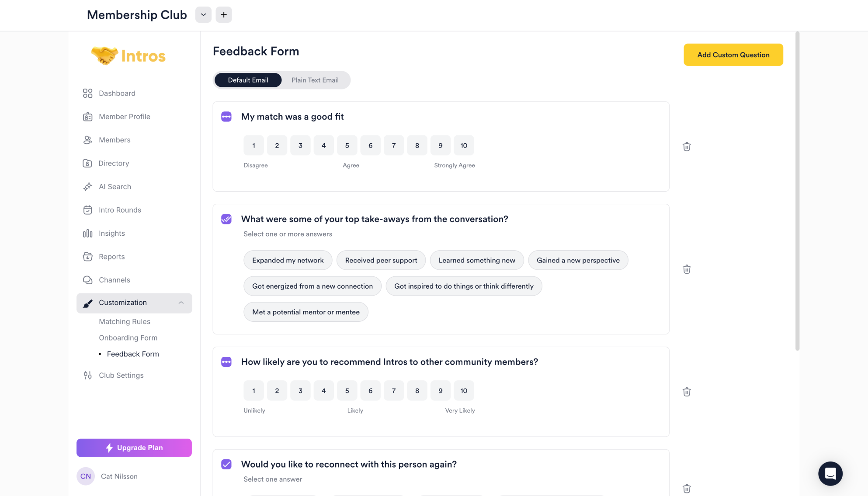Screen dimensions: 868x496
Task: Click the AI Search sparkle icon
Action: point(88,187)
